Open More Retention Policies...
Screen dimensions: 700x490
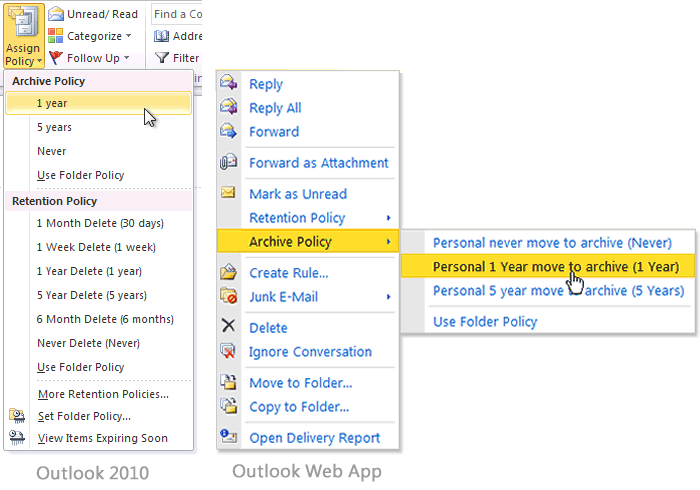(99, 394)
